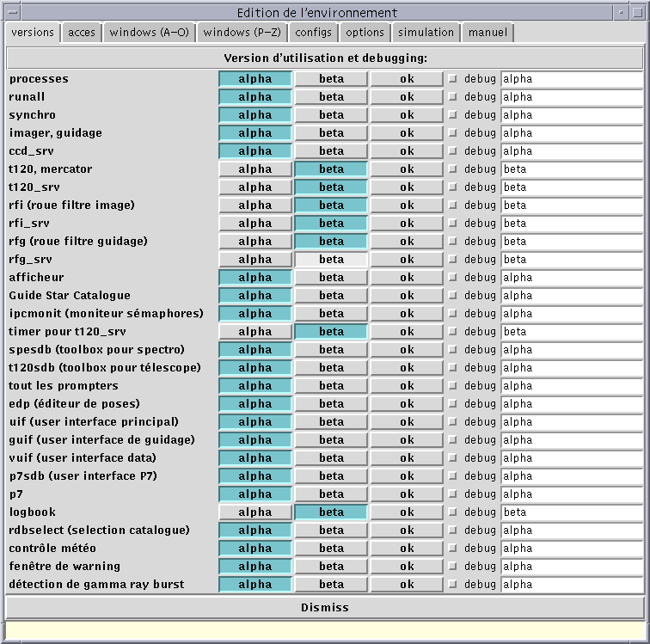
Task: Choose alpha for t120, mercator
Action: (255, 169)
